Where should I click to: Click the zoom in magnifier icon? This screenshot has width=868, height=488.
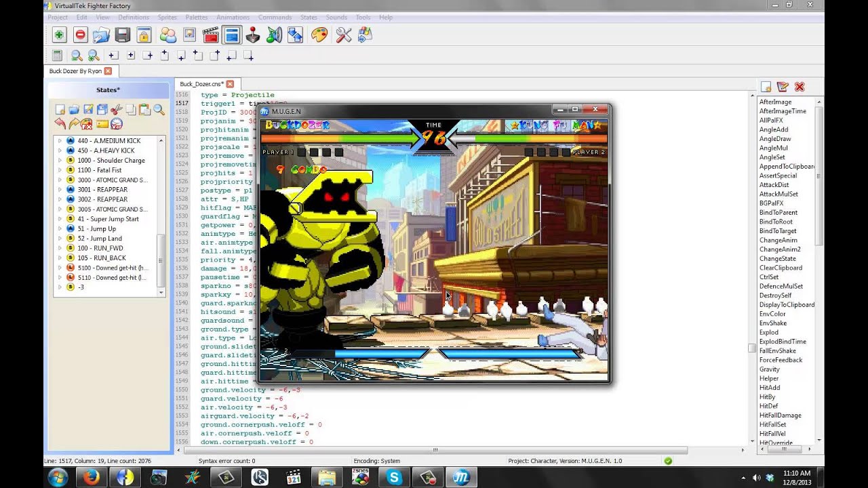click(94, 56)
